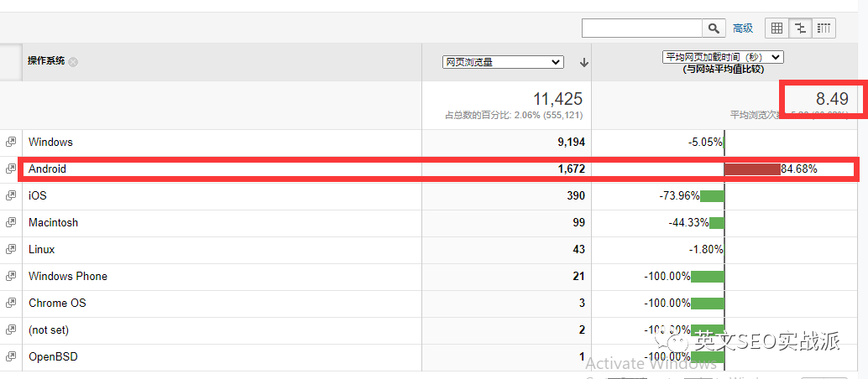
Task: Click the green Macintosh -44.33% comparison bar
Action: [717, 223]
